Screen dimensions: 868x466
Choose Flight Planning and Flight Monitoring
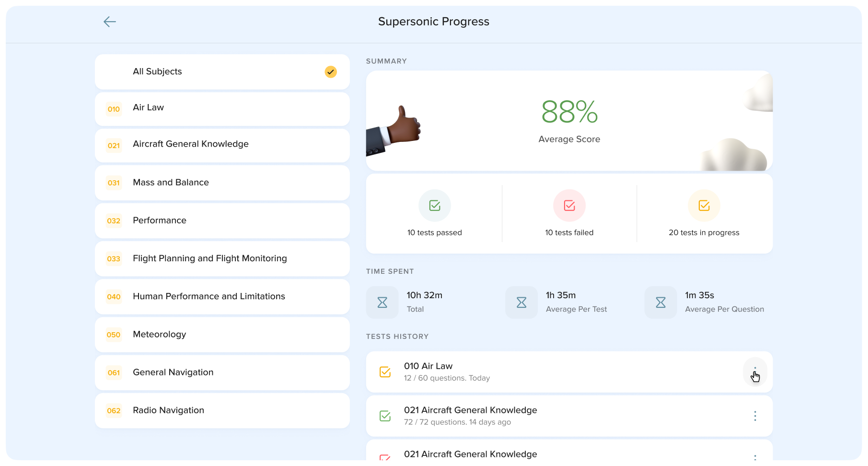(x=222, y=259)
